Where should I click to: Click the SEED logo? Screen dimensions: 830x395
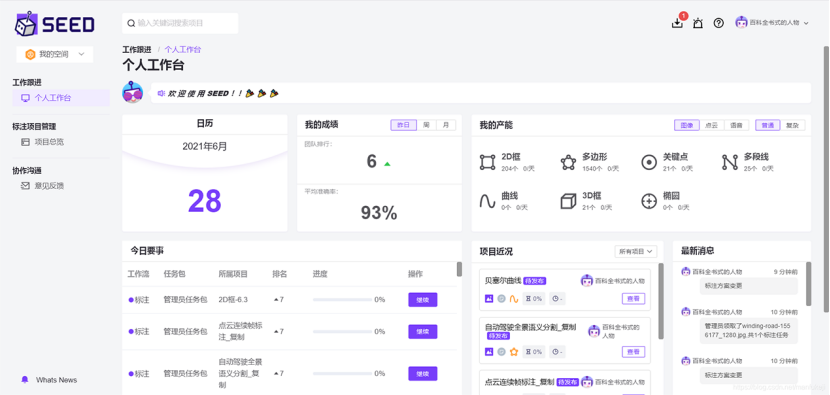55,24
